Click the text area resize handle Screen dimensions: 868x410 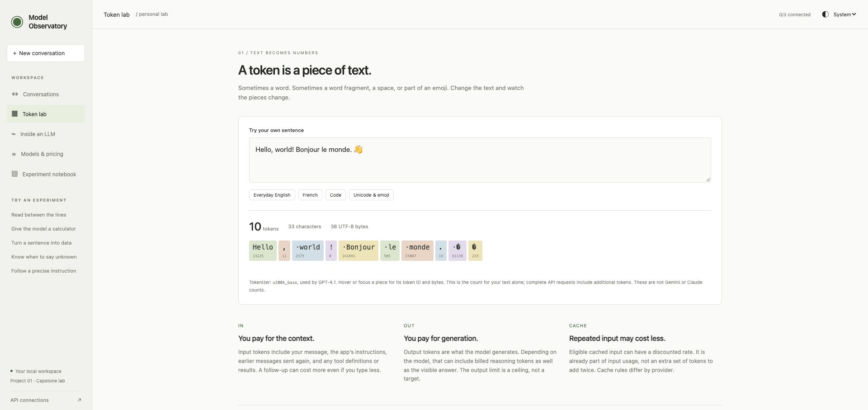pos(708,179)
